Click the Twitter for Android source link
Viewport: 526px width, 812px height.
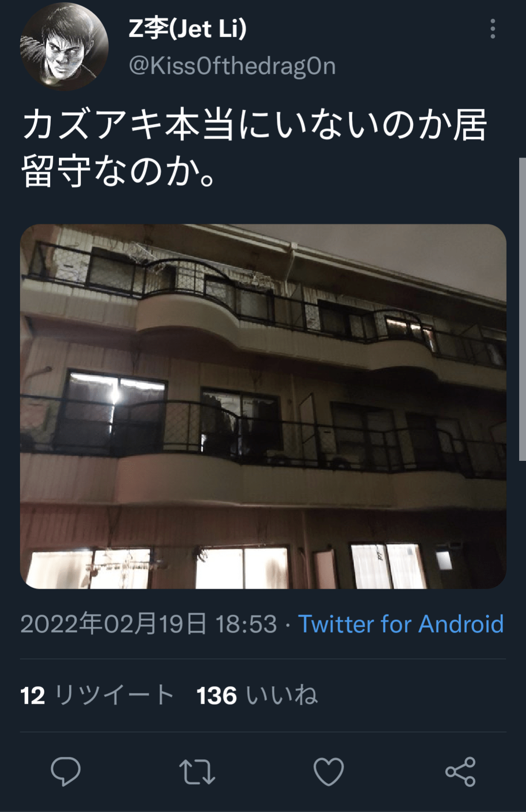click(x=401, y=624)
